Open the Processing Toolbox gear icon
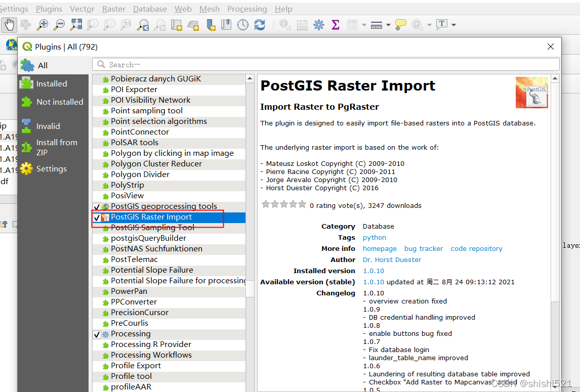Screen dimensions: 580x392 click(x=318, y=25)
